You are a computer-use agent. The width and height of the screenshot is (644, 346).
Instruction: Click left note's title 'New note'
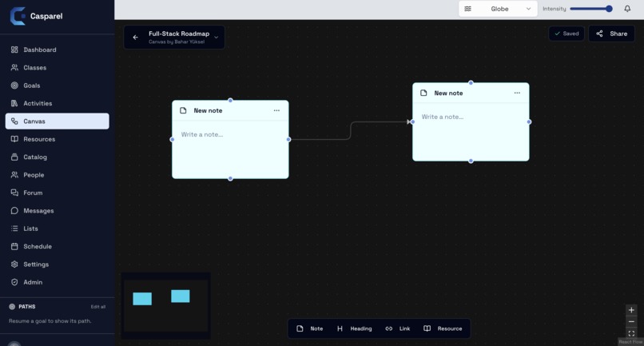coord(208,110)
